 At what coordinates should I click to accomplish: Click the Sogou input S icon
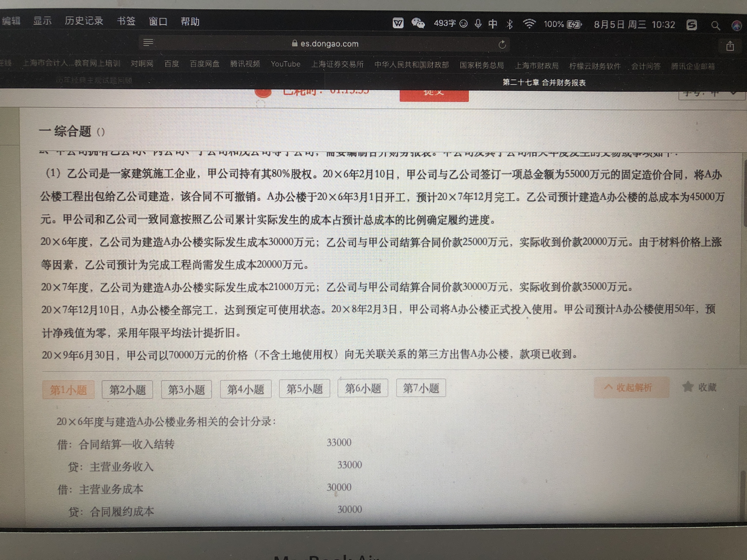click(691, 25)
